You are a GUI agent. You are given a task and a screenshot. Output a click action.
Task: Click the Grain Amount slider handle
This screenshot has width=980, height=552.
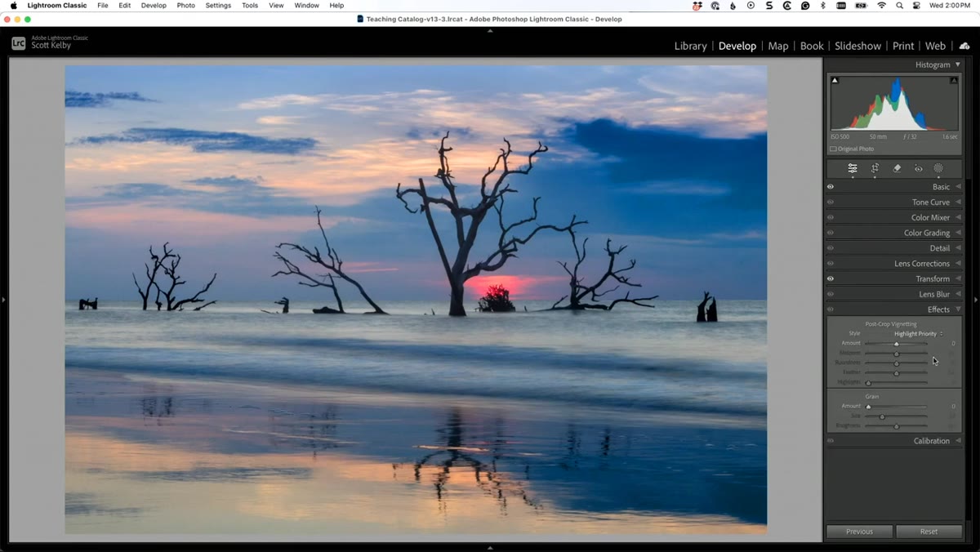tap(868, 406)
